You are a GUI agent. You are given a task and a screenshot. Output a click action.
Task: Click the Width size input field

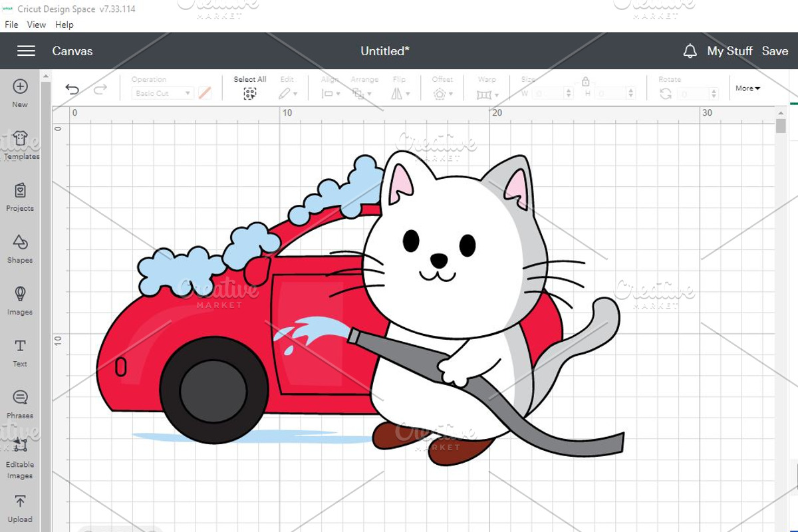pyautogui.click(x=549, y=94)
